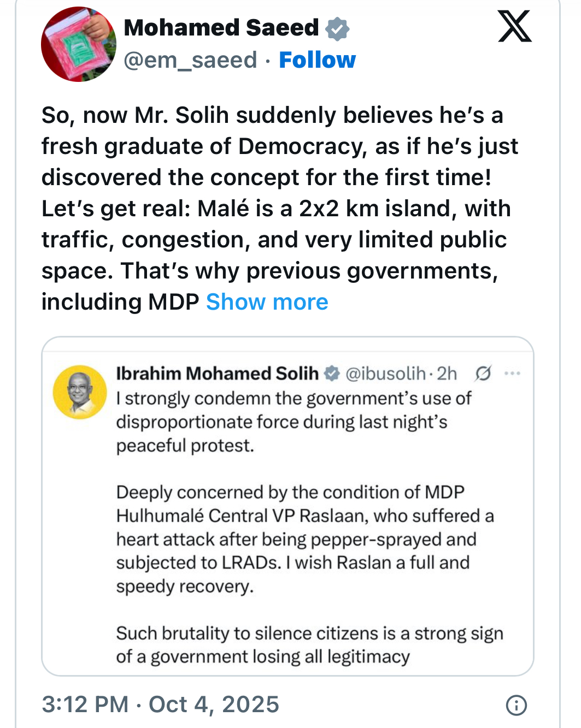The image size is (581, 728).
Task: Expand the post with Show more
Action: click(x=267, y=302)
